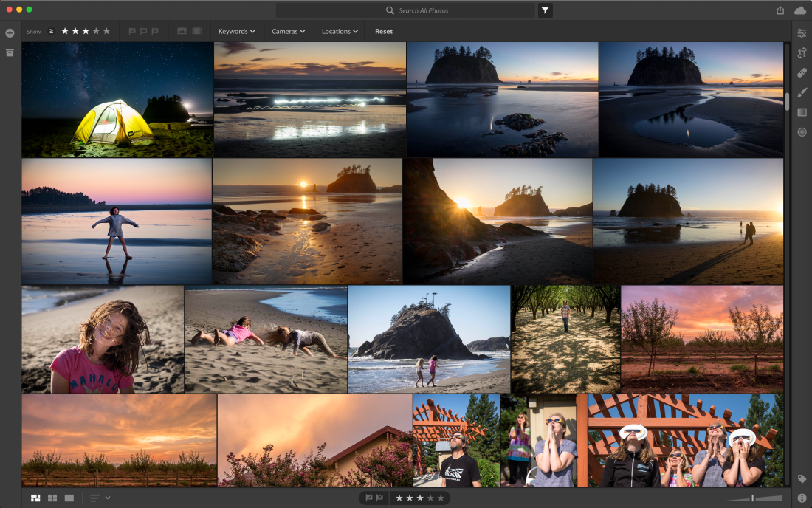Screen dimensions: 812x508
Task: Select the Radial Gradient tool
Action: click(x=802, y=132)
